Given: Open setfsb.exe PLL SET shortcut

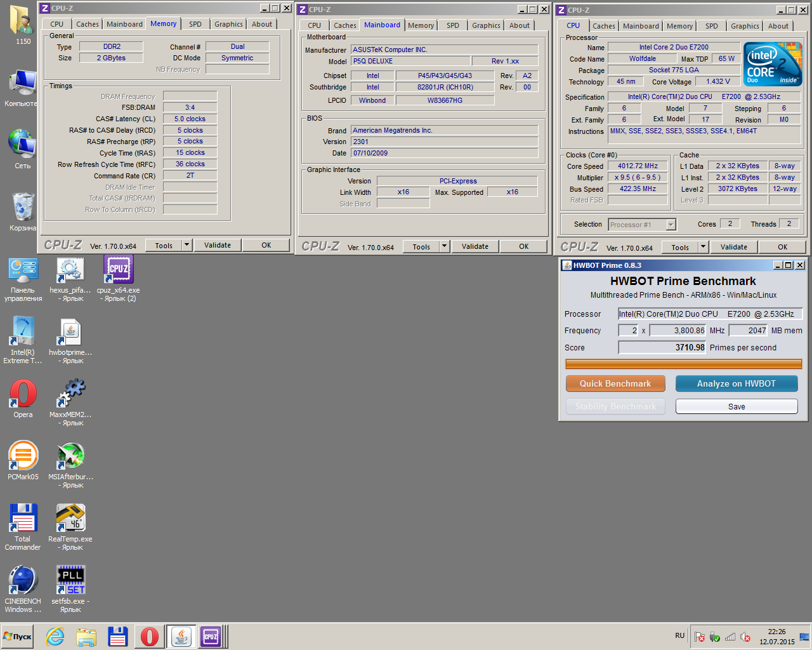Looking at the screenshot, I should click(x=70, y=589).
